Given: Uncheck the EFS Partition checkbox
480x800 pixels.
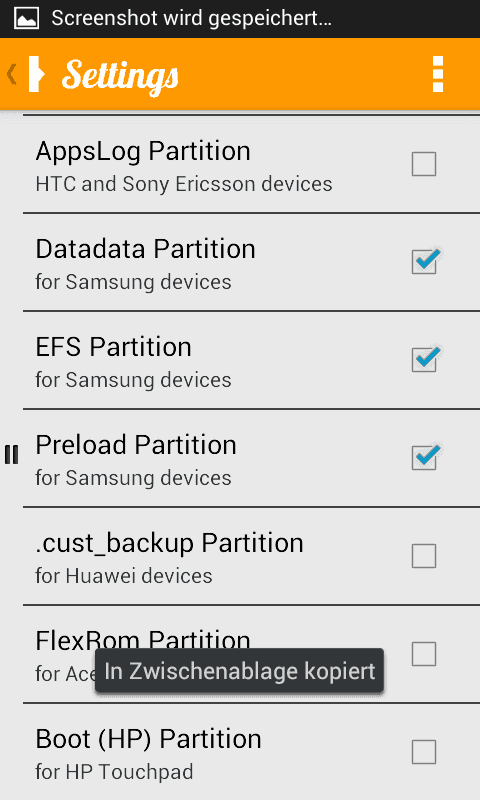Looking at the screenshot, I should coord(424,360).
